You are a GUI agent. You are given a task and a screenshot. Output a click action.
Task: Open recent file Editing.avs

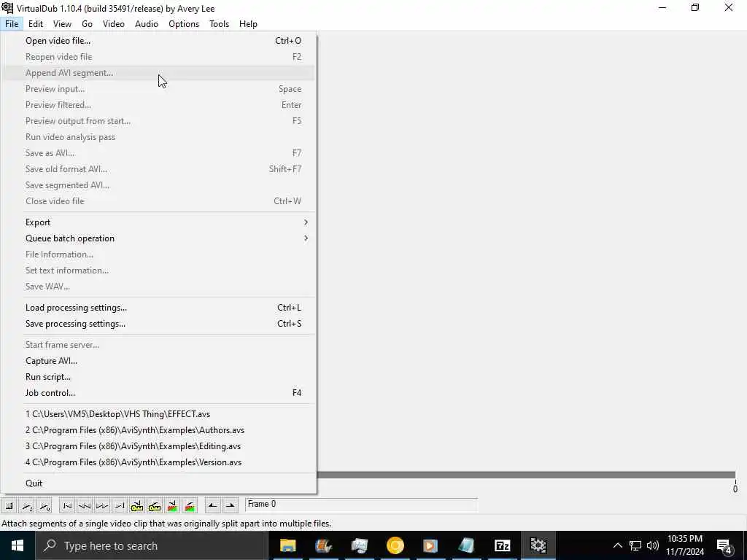158,446
